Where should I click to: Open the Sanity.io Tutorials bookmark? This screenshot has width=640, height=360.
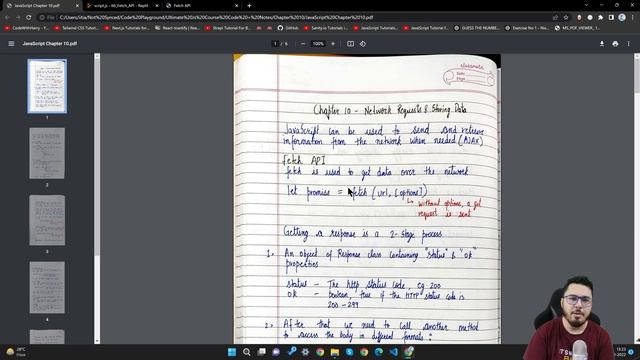[326, 28]
